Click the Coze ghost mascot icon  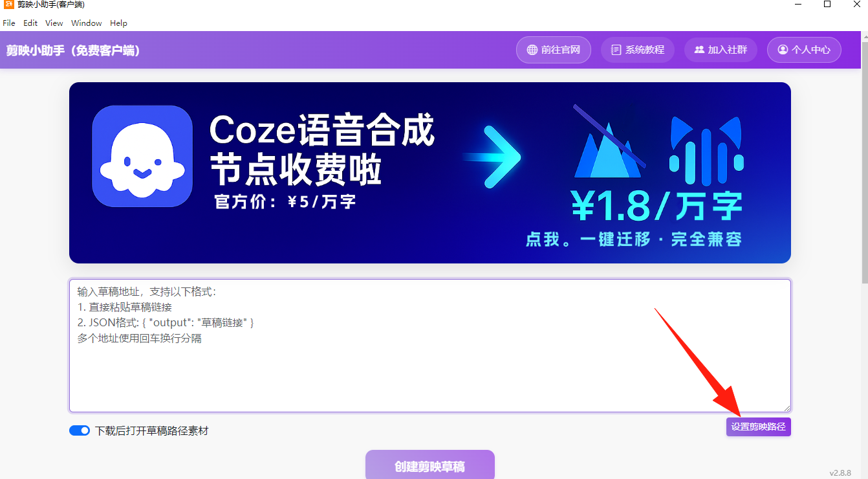[142, 156]
